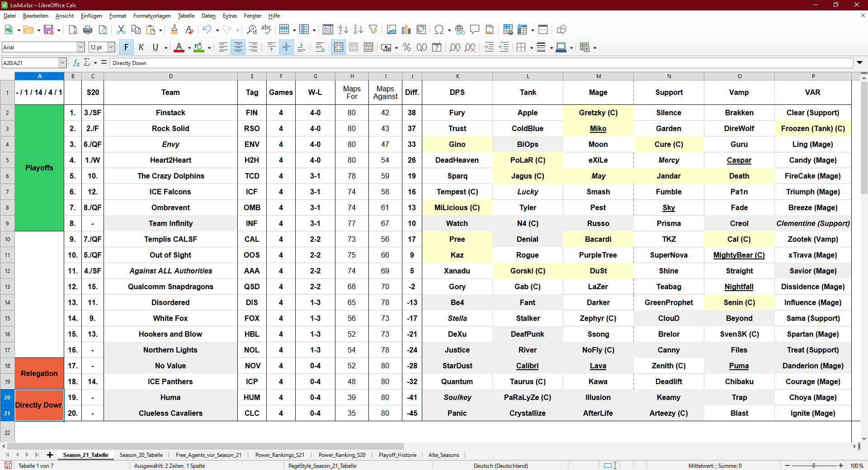This screenshot has width=868, height=470.
Task: Add a new sheet with plus button
Action: [x=50, y=455]
